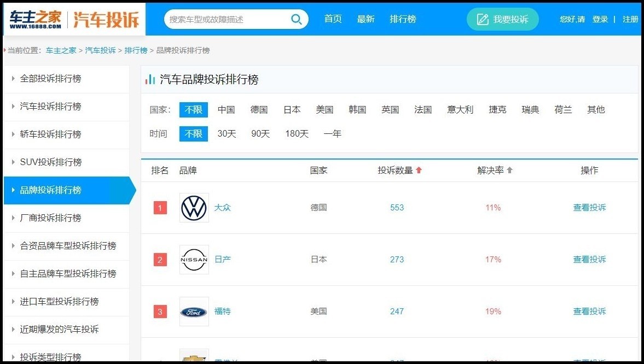Filter country by 法国
Viewport: 644px width, 364px height.
[x=423, y=110]
